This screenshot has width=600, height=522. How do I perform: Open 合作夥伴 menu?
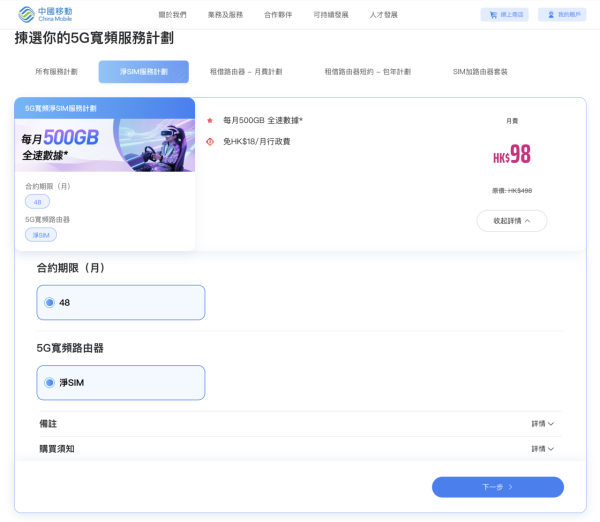(x=278, y=15)
